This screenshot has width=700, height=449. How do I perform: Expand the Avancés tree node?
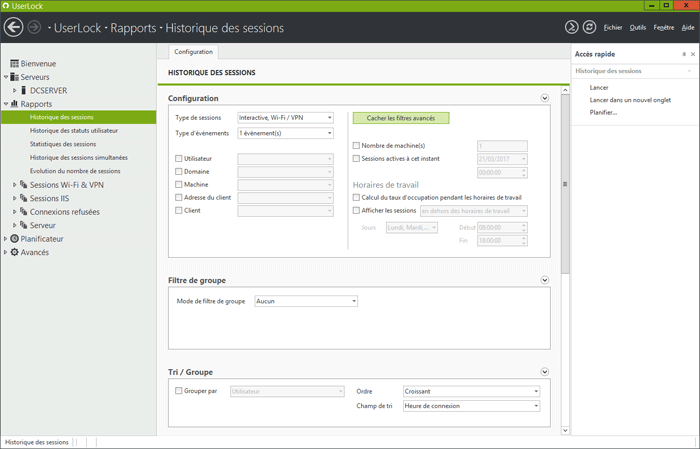[6, 252]
